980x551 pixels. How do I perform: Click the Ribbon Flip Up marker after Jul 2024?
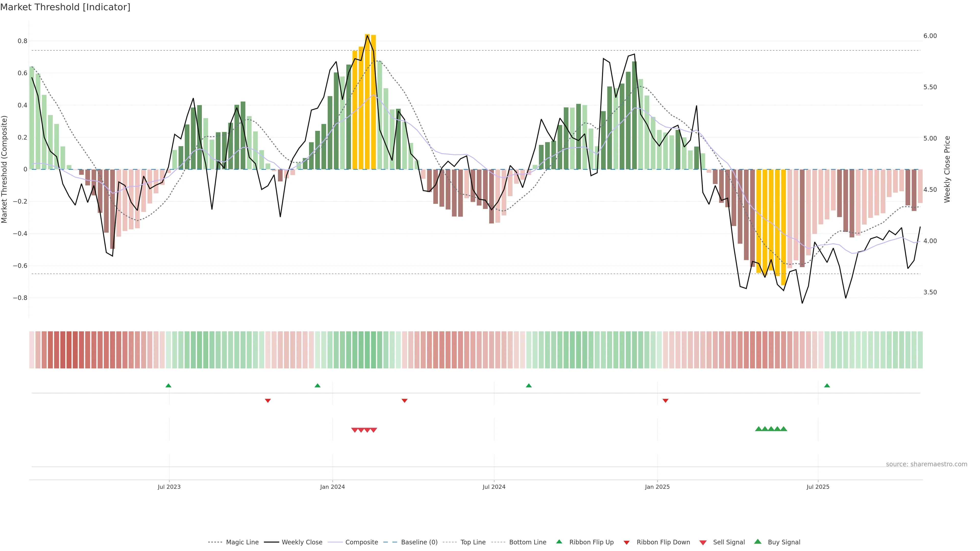click(529, 386)
